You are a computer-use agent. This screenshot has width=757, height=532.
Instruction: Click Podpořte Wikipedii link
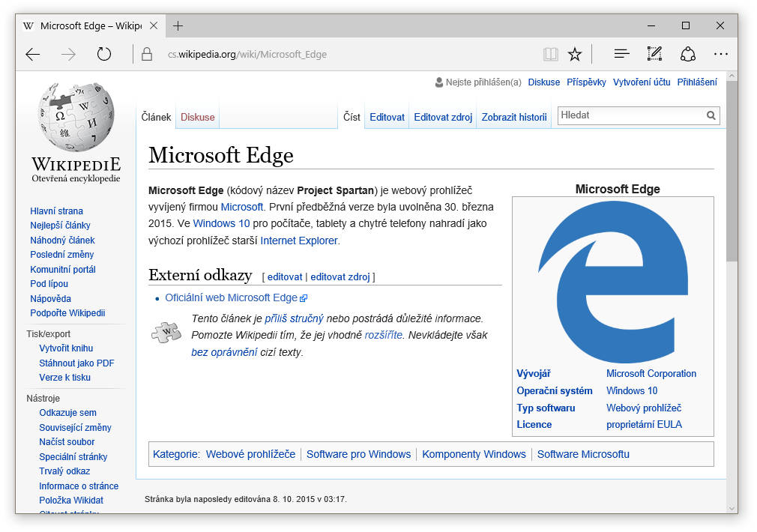pyautogui.click(x=67, y=312)
